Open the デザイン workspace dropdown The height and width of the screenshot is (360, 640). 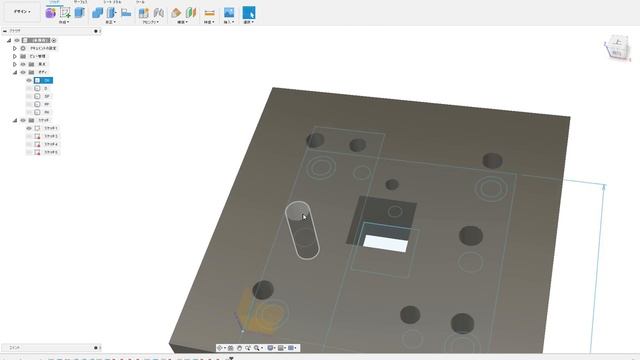pos(22,12)
